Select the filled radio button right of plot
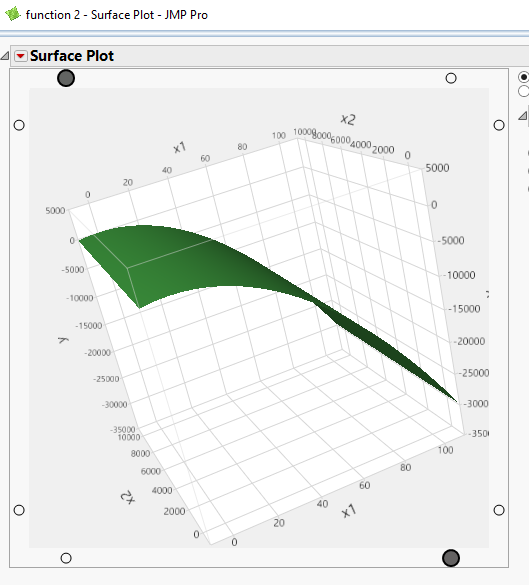This screenshot has height=585, width=529. click(524, 77)
